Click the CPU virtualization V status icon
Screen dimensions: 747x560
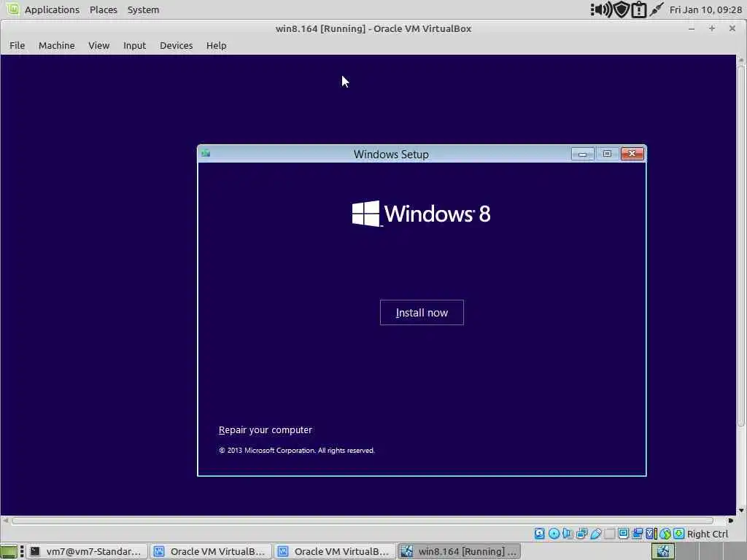point(651,533)
